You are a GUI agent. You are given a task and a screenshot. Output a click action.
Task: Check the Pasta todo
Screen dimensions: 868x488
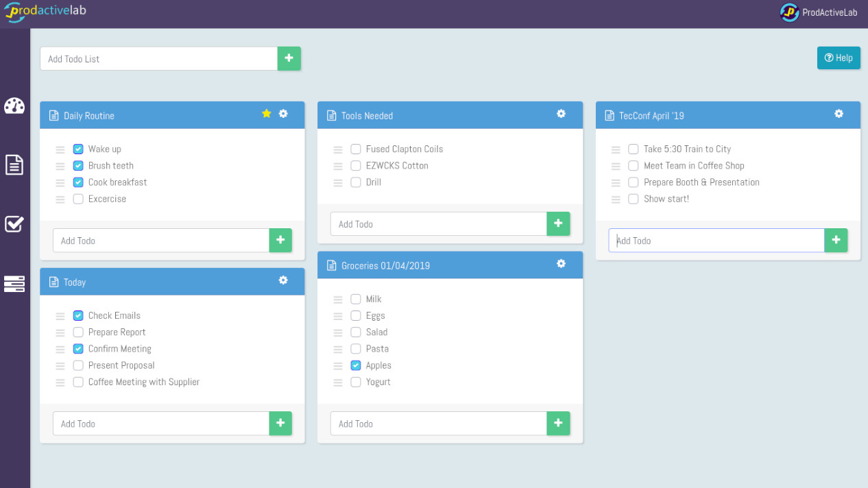(356, 349)
